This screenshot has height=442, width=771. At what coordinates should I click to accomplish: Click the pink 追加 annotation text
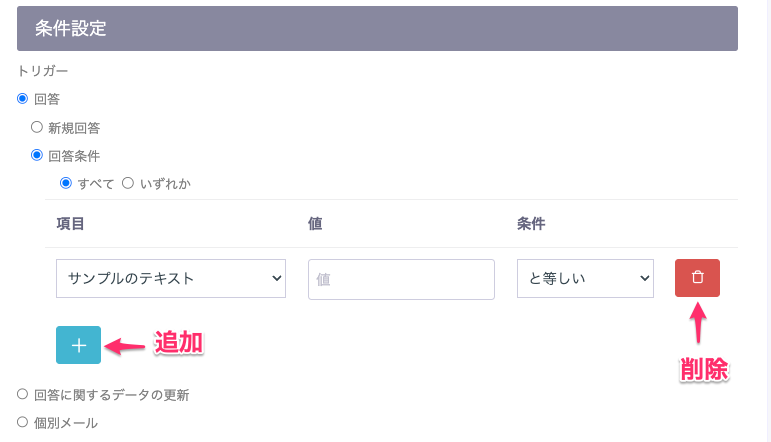click(x=178, y=344)
